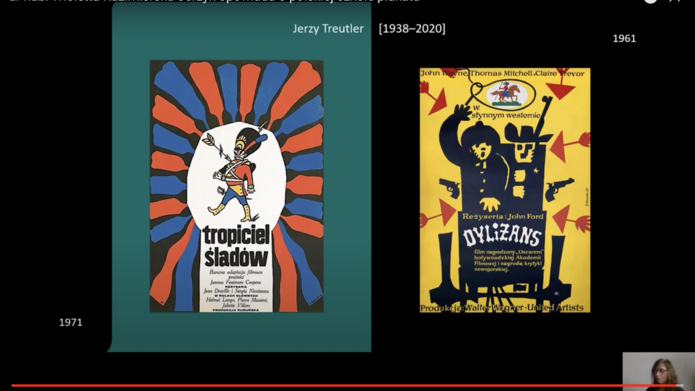
Task: Click the "Jerzy Treutler" name text
Action: tap(328, 29)
